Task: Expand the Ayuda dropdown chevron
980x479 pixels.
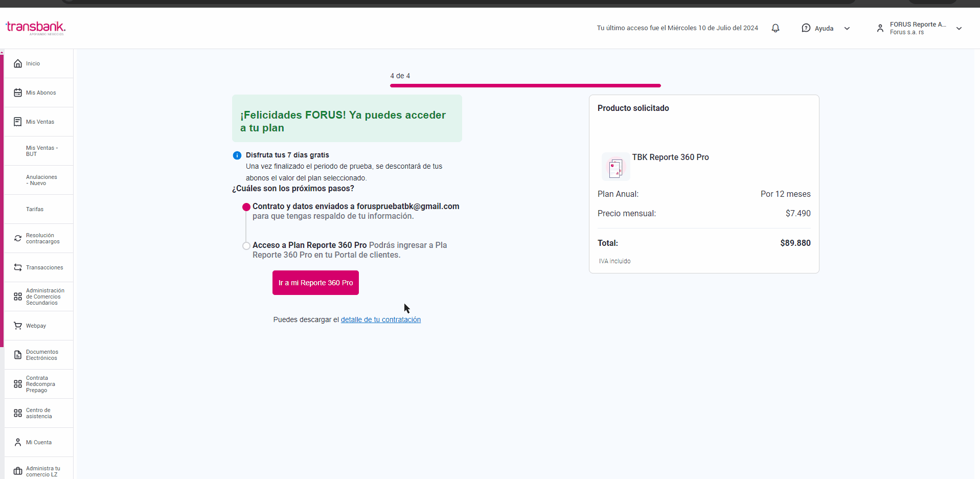Action: (847, 28)
